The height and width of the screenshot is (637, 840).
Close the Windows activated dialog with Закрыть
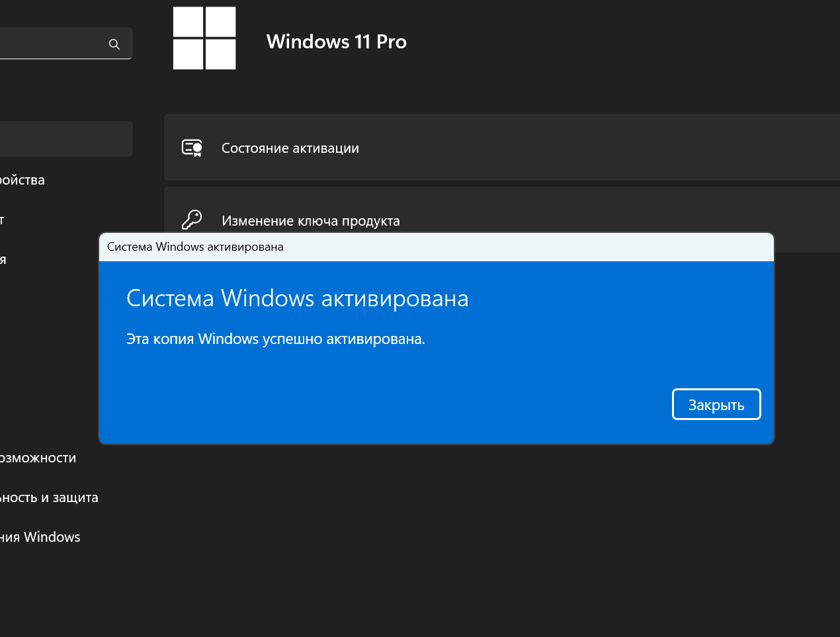(x=716, y=404)
